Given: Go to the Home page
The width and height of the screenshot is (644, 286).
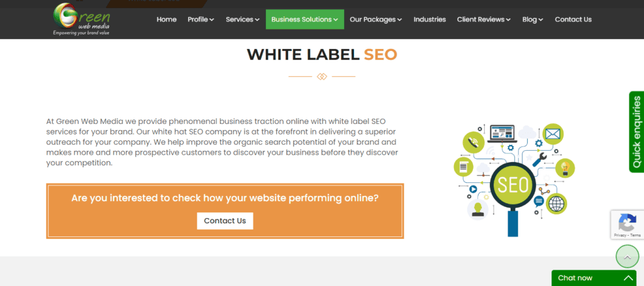Looking at the screenshot, I should (167, 19).
